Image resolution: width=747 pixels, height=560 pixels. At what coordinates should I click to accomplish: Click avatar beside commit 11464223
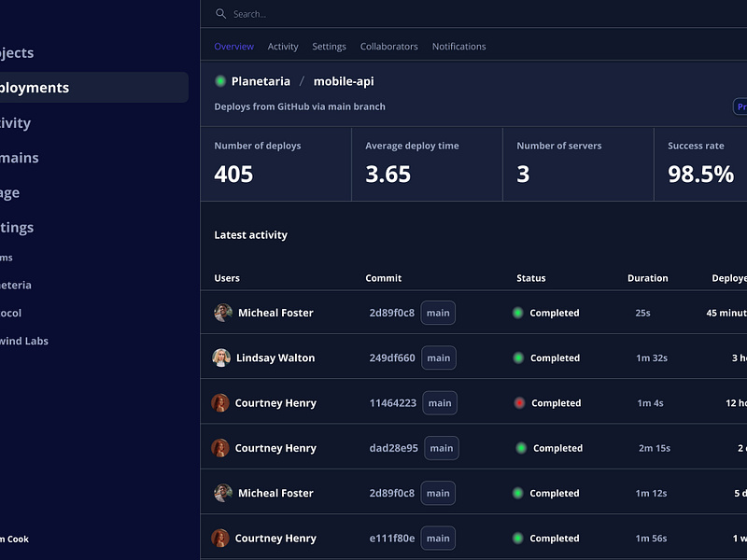(220, 403)
